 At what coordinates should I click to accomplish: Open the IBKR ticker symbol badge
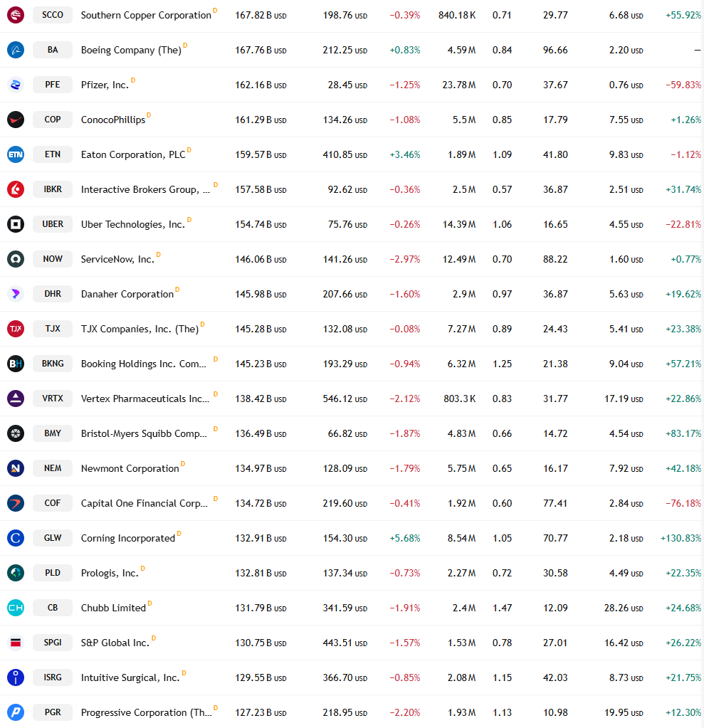pyautogui.click(x=53, y=189)
